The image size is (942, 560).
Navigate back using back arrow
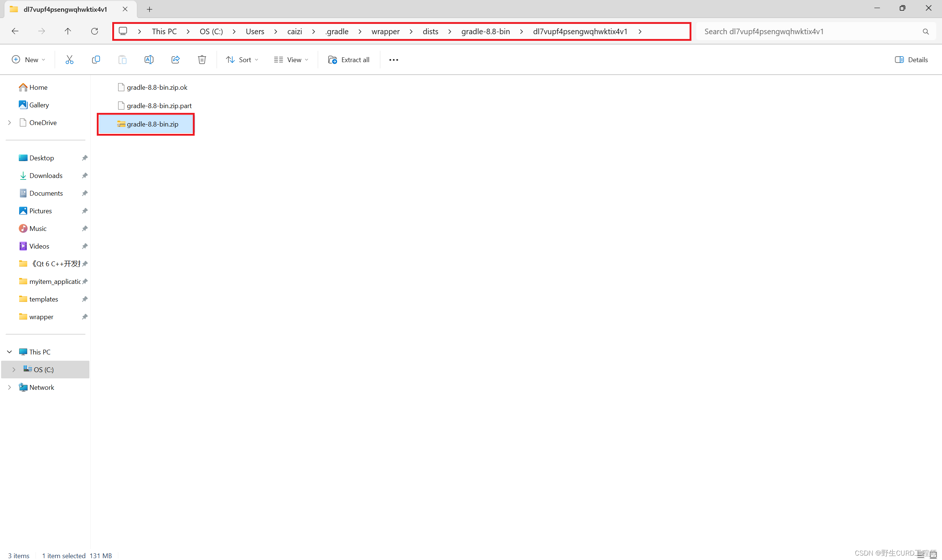tap(15, 31)
